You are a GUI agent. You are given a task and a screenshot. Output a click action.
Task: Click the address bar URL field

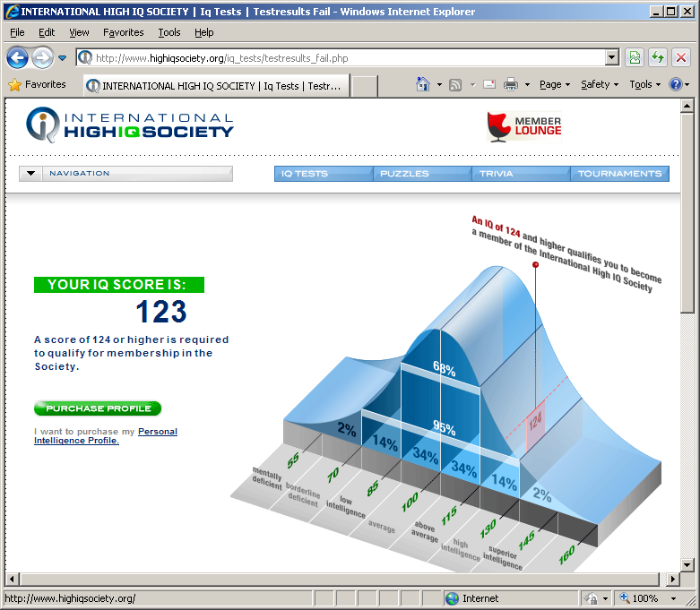coord(341,58)
